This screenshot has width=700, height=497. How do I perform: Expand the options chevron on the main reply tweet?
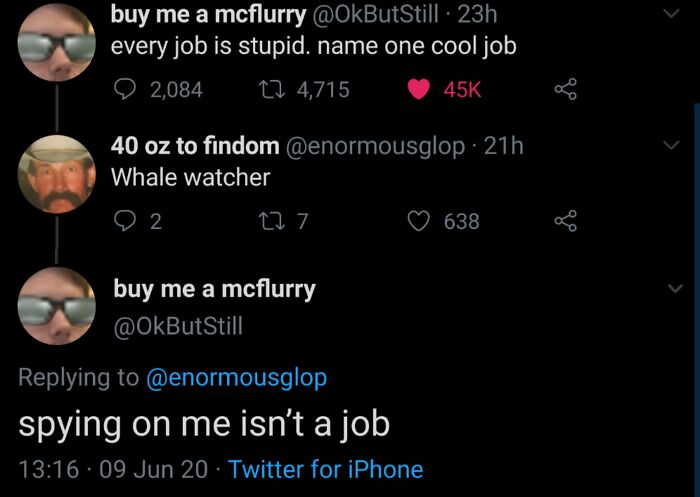click(x=671, y=288)
